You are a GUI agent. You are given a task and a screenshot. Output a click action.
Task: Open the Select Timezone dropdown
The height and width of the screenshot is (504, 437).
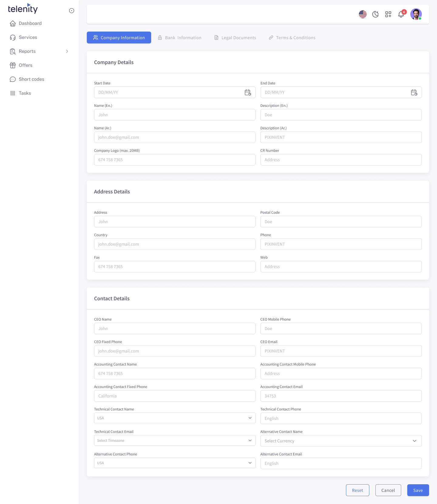coord(175,441)
